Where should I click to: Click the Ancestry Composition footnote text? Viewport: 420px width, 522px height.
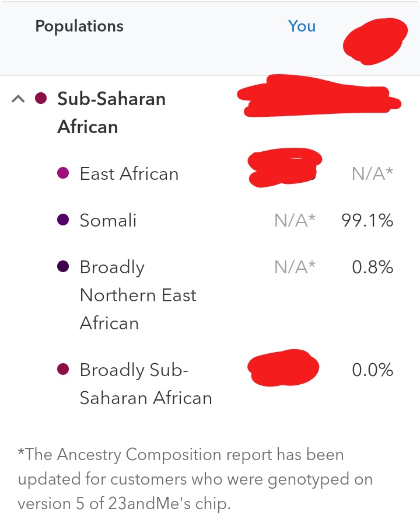(195, 479)
